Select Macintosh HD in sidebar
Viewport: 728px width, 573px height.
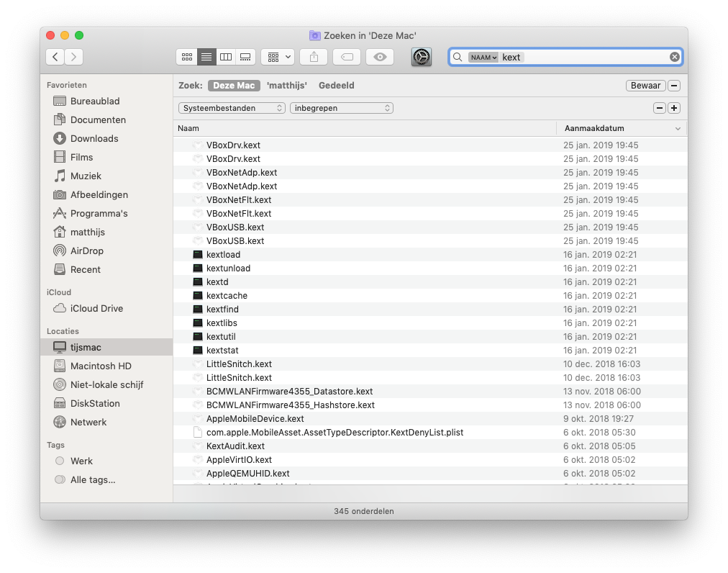pos(101,366)
